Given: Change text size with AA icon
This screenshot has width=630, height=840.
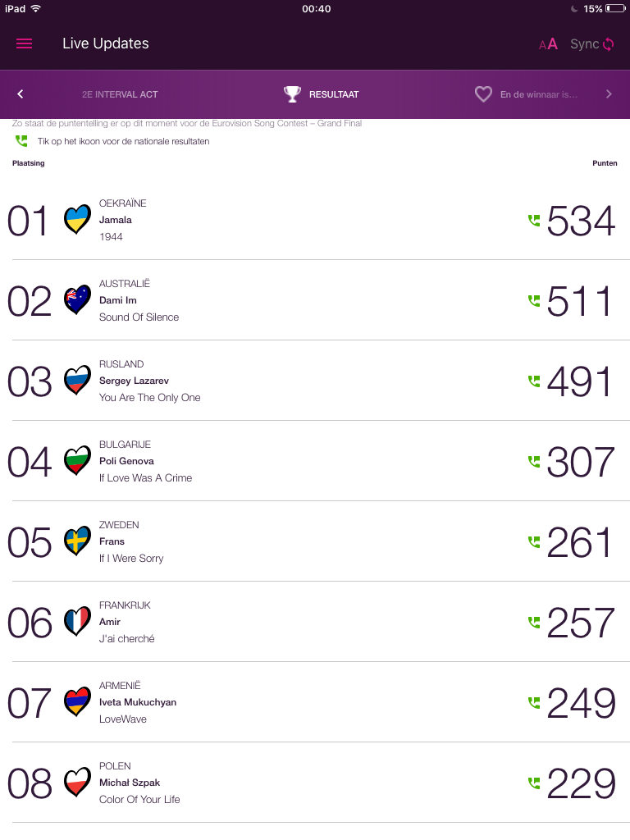Looking at the screenshot, I should (x=548, y=44).
